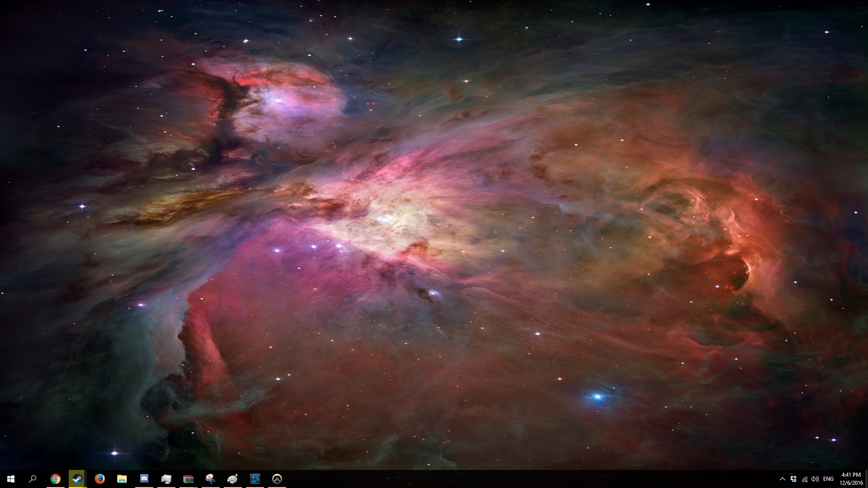The width and height of the screenshot is (868, 488).
Task: Open the Windows Start menu
Action: coord(11,479)
